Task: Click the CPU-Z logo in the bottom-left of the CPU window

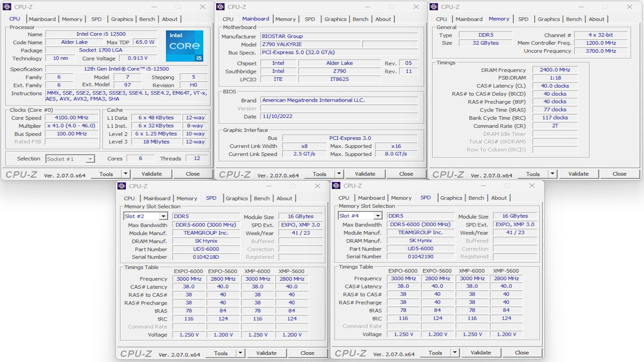Action: pos(21,174)
